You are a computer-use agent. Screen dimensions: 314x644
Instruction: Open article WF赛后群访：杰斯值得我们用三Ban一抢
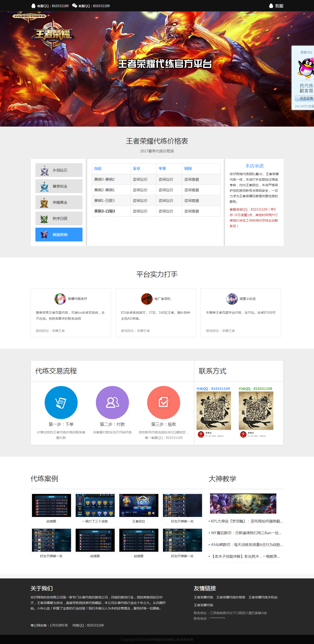coord(246,533)
